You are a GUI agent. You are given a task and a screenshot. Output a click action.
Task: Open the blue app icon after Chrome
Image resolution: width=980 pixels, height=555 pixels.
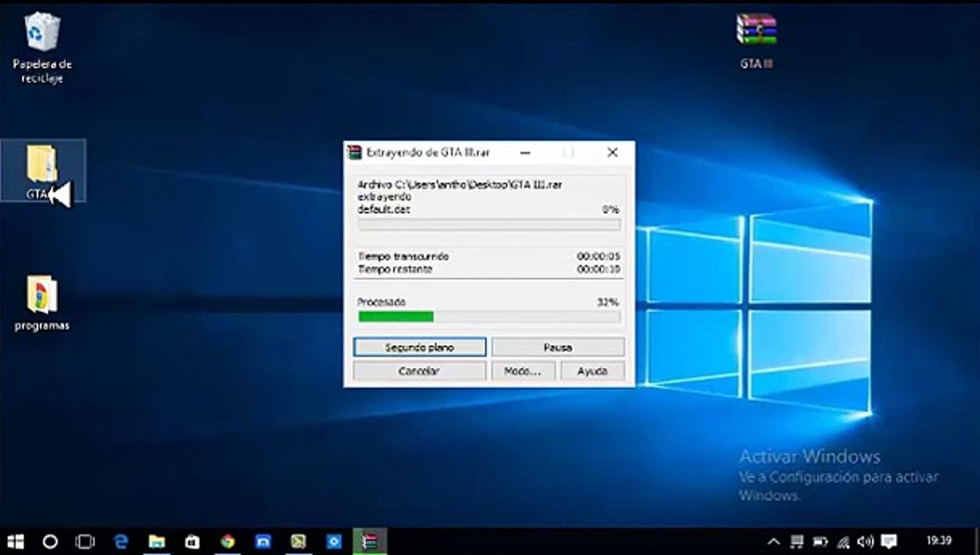263,542
